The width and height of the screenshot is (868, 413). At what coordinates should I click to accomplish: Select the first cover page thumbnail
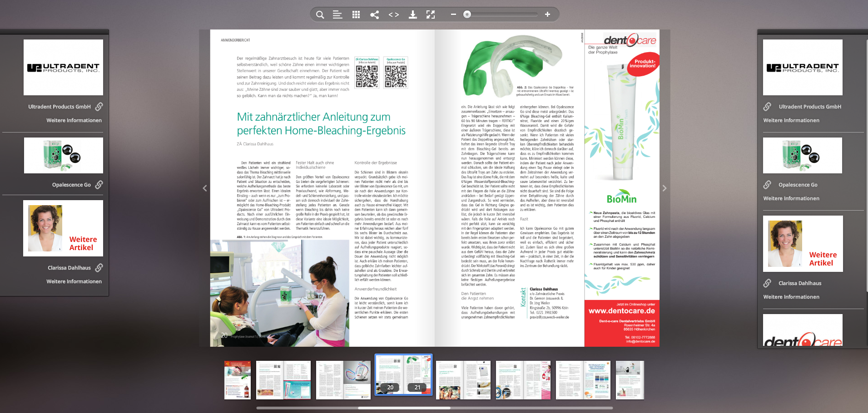tap(238, 380)
